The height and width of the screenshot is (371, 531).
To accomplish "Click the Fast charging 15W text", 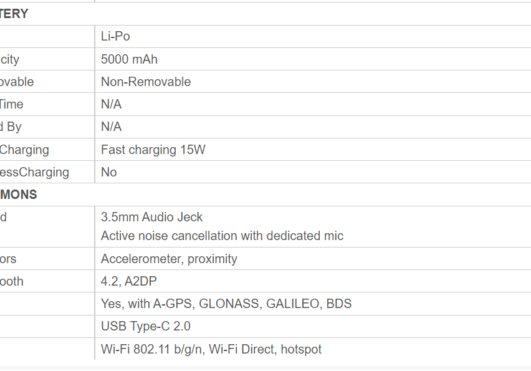I will (153, 150).
